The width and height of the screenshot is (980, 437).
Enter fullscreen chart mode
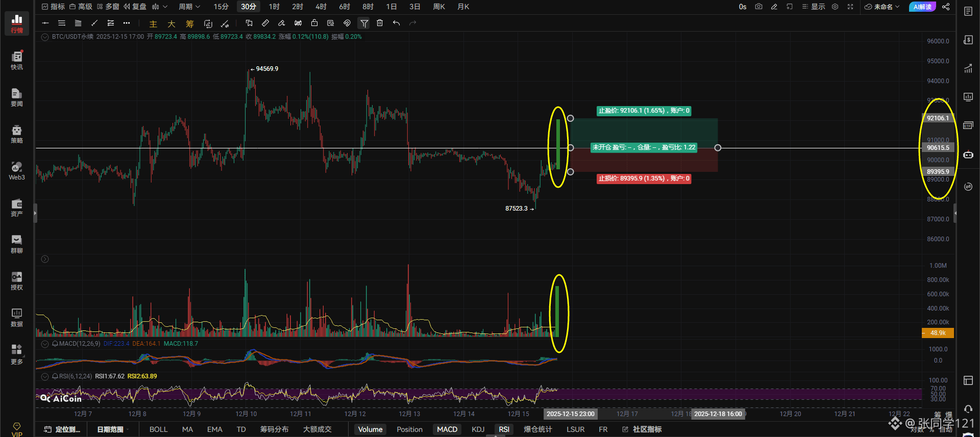point(850,7)
